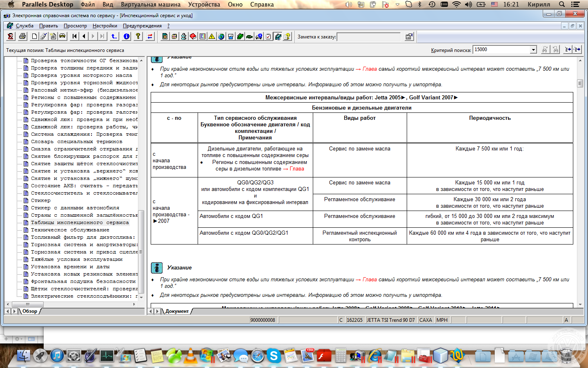588x368 pixels.
Task: Follow the Глава link in the lower Указание note
Action: click(370, 280)
